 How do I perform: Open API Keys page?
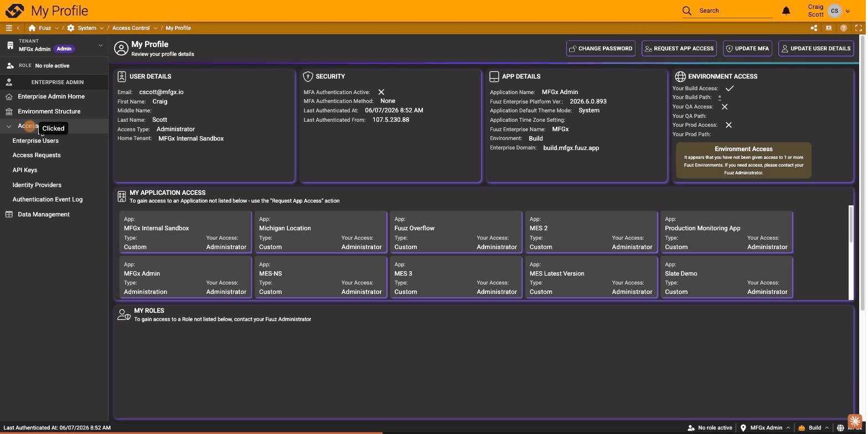25,170
